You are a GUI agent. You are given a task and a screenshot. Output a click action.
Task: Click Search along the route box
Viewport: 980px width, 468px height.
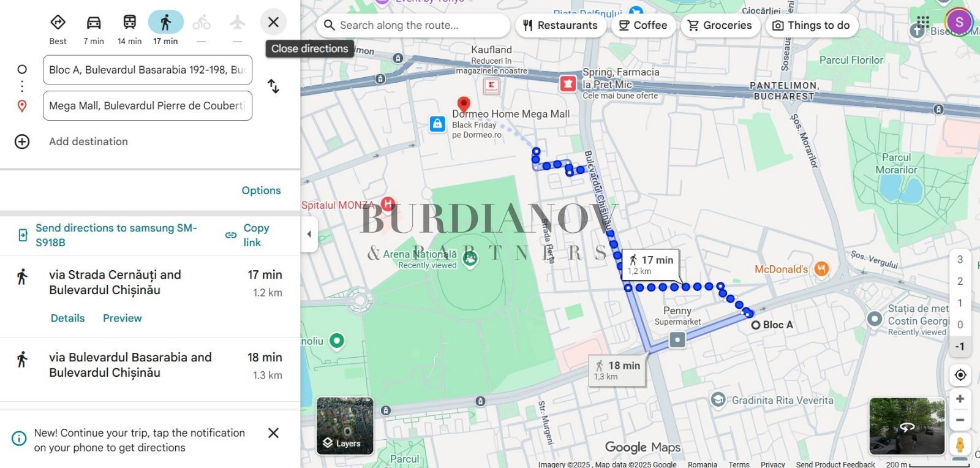point(413,25)
